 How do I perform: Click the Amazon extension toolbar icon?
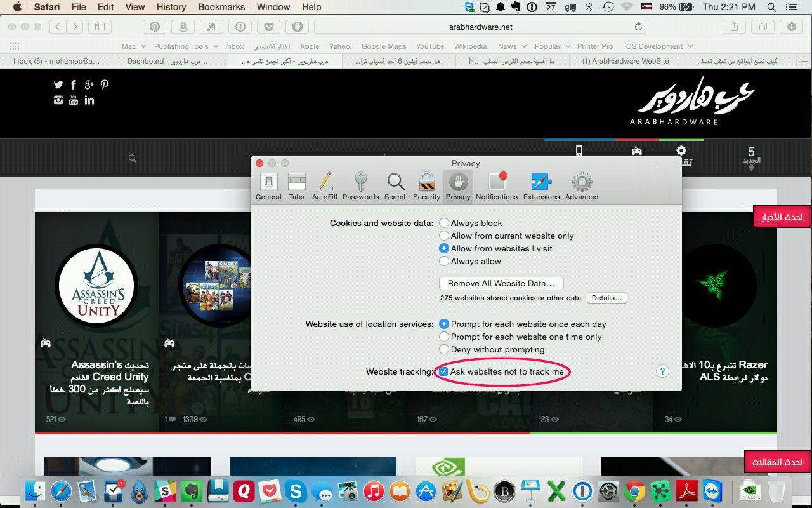tap(183, 27)
